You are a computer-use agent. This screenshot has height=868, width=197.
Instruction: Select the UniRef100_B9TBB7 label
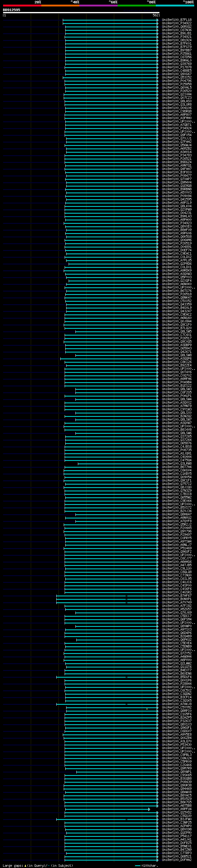(x=177, y=50)
